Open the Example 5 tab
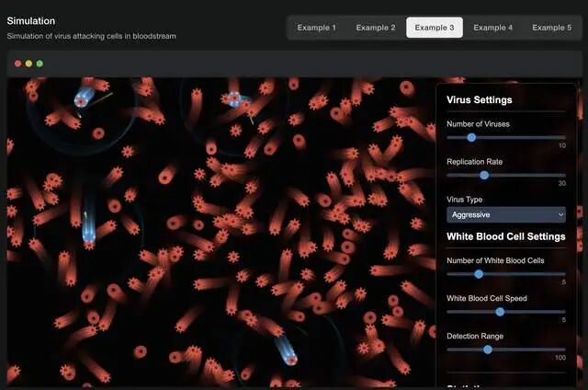588x390 pixels. pos(551,28)
